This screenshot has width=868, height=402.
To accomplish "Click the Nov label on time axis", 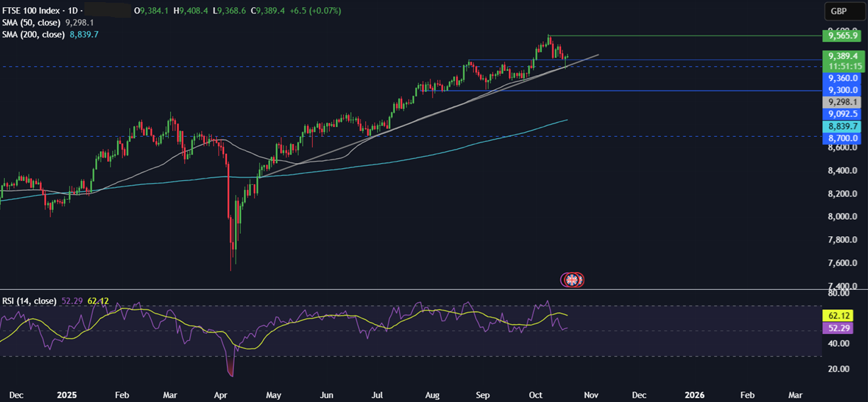I will click(591, 393).
